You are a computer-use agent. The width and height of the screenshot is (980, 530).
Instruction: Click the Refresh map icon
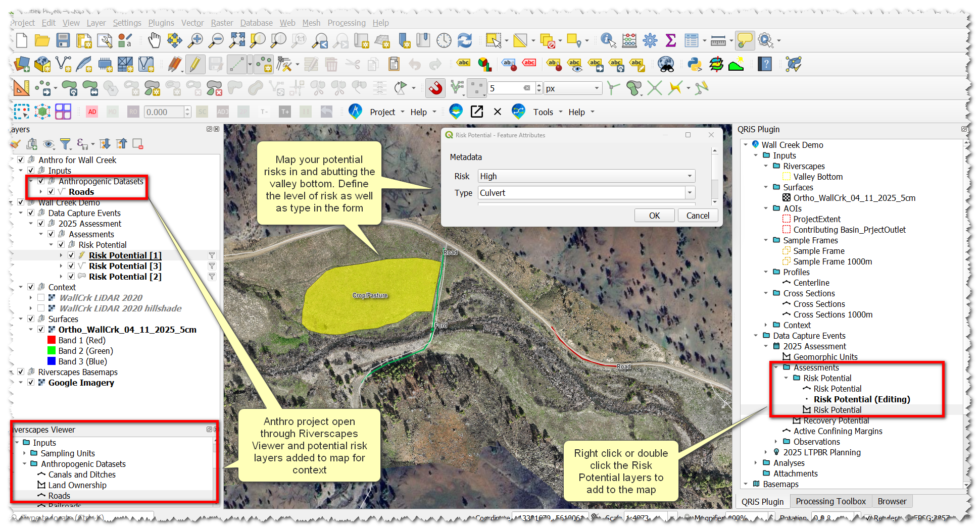(465, 40)
